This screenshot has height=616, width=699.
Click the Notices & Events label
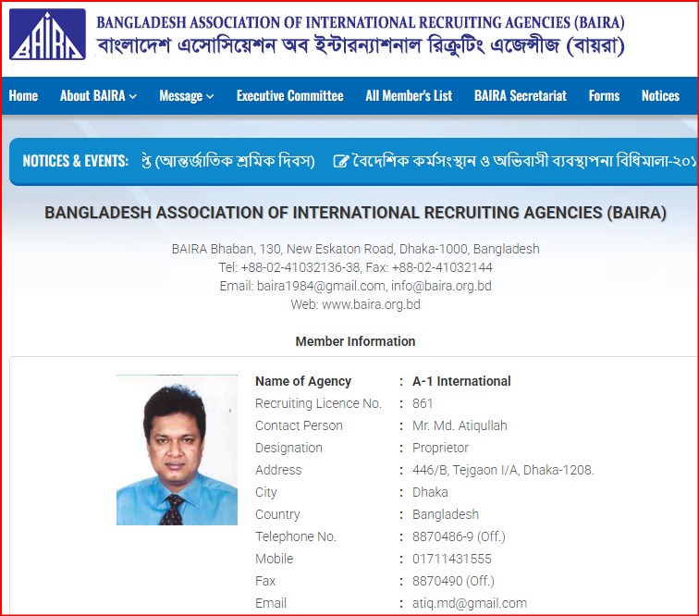[x=75, y=162]
